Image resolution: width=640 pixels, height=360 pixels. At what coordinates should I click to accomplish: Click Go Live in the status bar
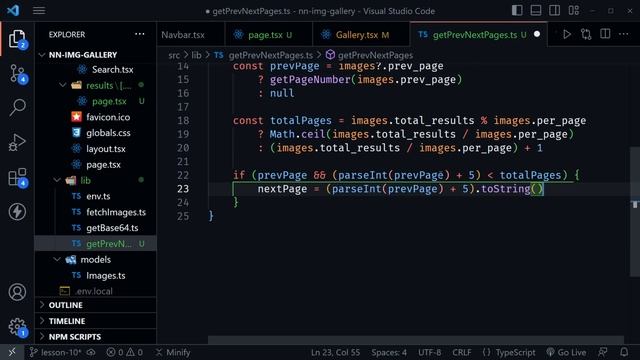(566, 352)
